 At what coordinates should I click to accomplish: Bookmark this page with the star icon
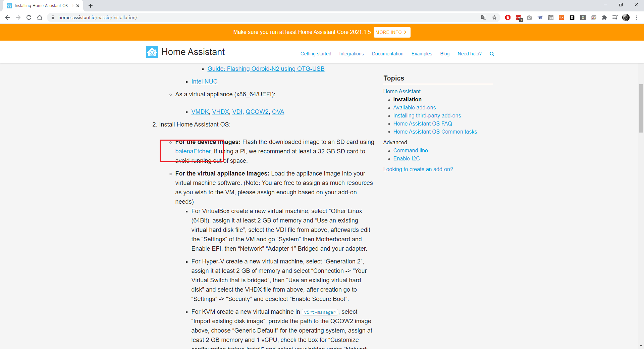494,17
